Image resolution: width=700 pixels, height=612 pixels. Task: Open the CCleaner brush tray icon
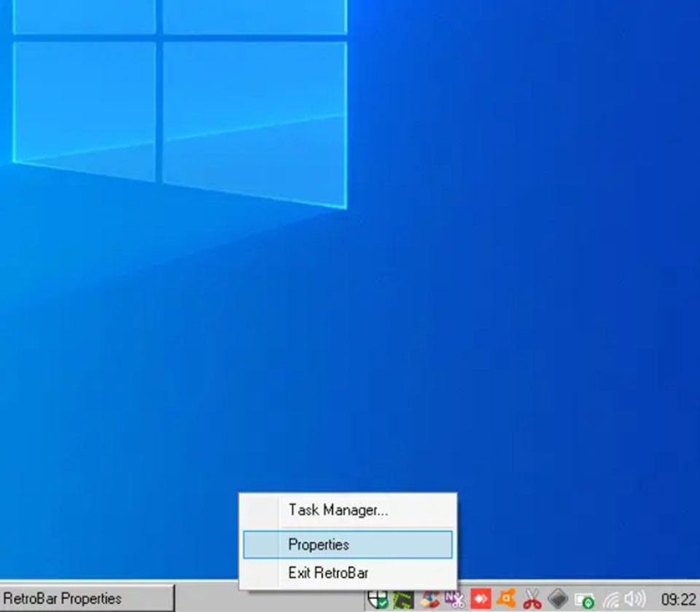click(429, 599)
